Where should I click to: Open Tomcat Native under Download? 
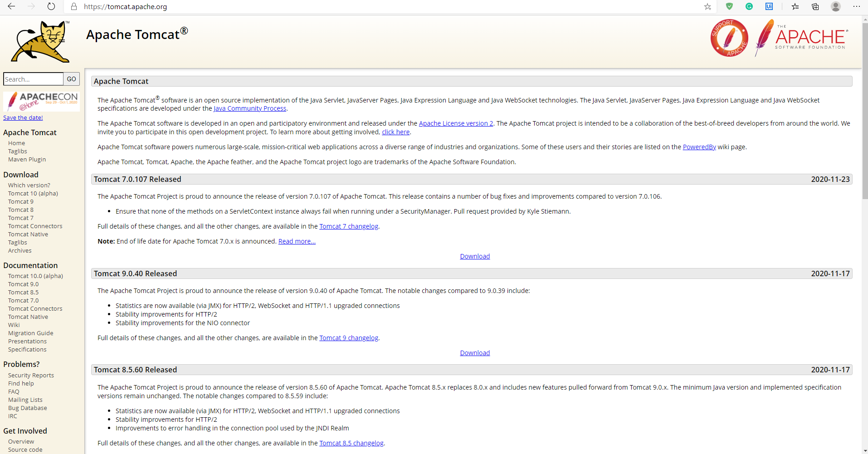pyautogui.click(x=28, y=234)
